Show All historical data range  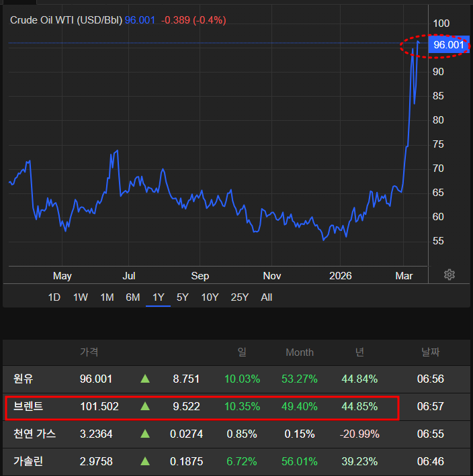267,297
